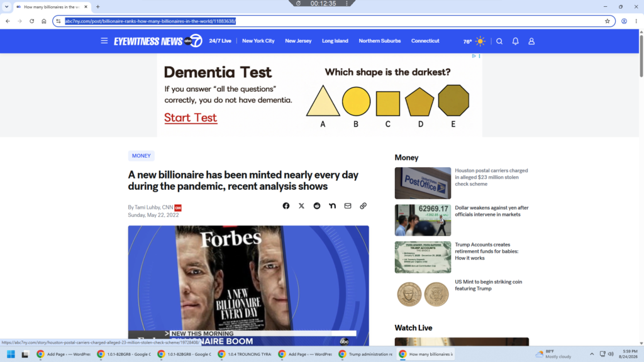Open Long Island section

point(335,41)
